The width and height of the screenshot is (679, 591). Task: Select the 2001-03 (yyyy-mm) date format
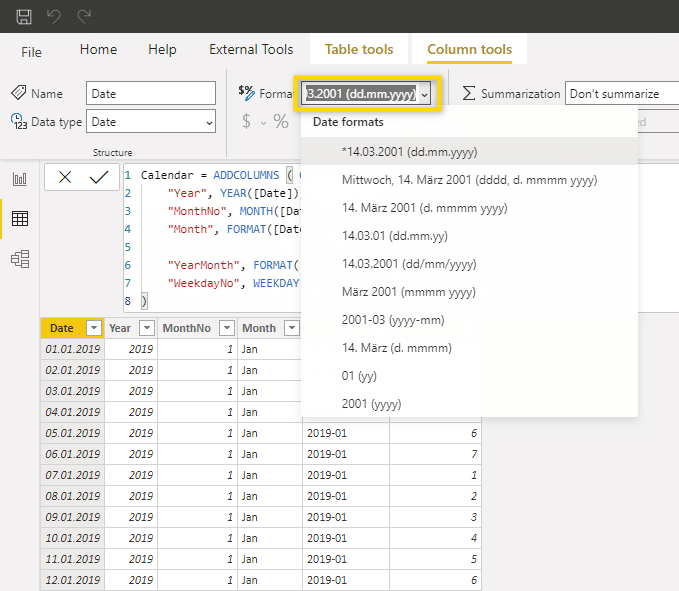[393, 320]
